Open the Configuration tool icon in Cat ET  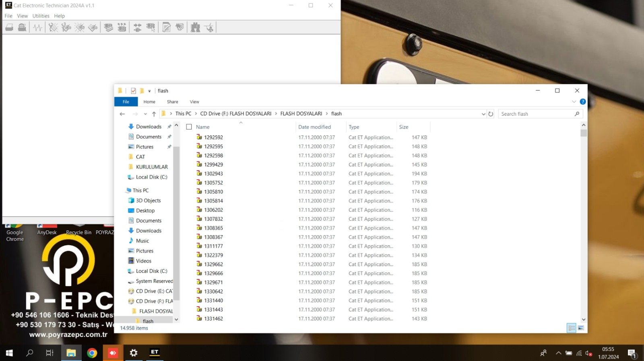pos(122,27)
